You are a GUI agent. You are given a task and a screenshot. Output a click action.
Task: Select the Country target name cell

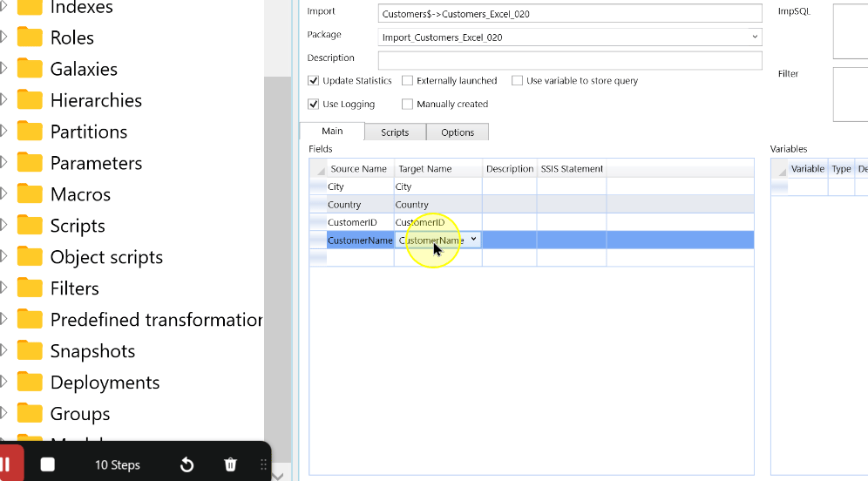click(437, 204)
